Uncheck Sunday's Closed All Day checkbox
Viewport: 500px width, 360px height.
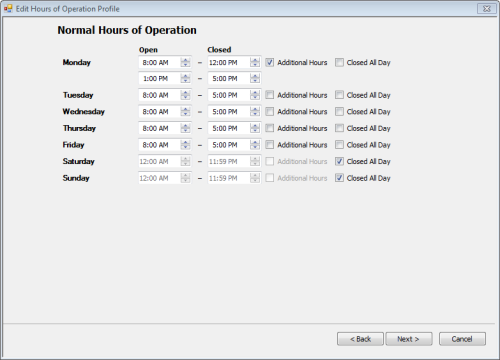pyautogui.click(x=339, y=178)
